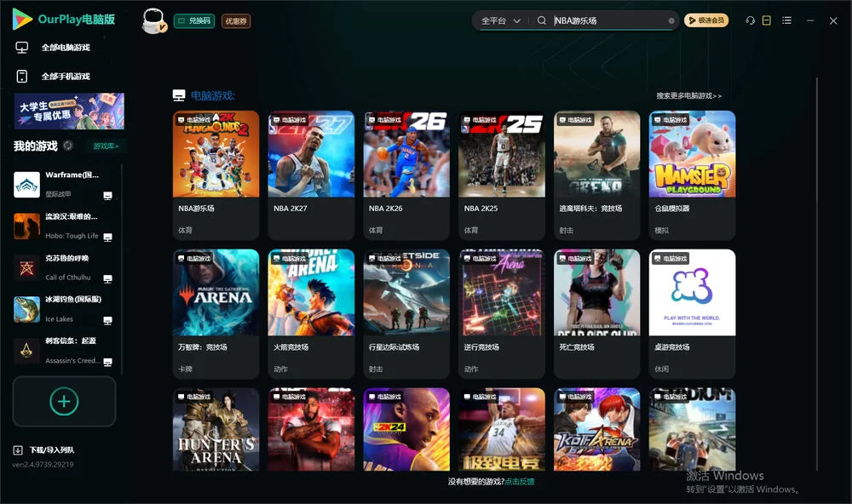Open customer support headset icon
The width and height of the screenshot is (852, 504).
(x=750, y=20)
